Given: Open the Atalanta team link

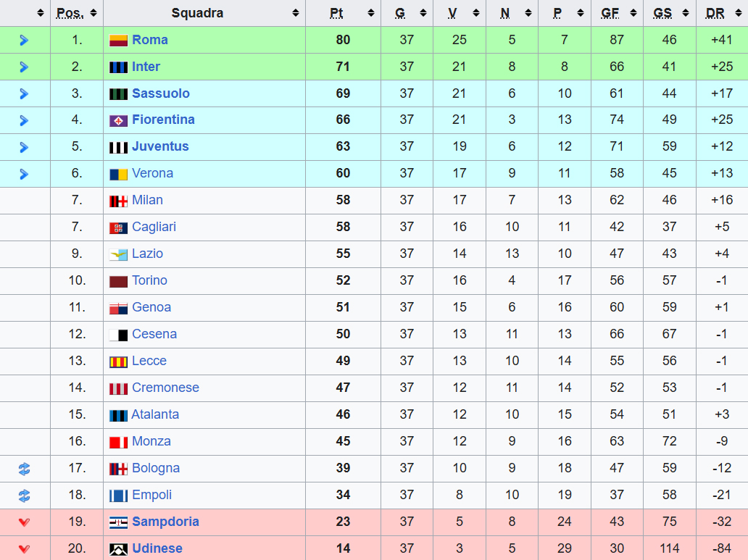Looking at the screenshot, I should click(155, 414).
